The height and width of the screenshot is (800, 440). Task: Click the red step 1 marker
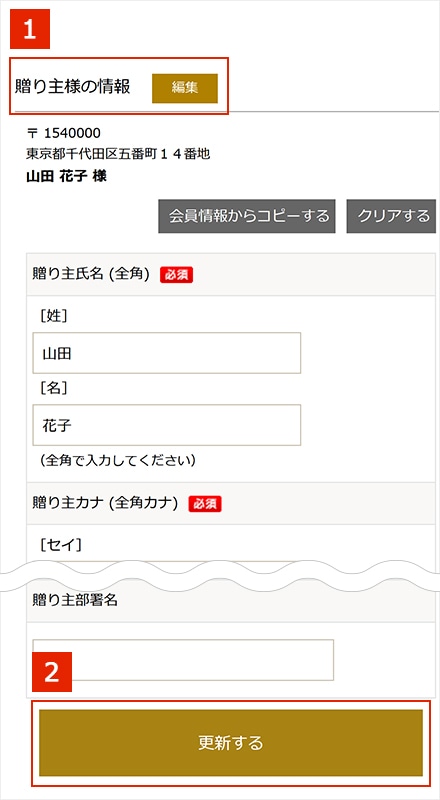point(30,29)
